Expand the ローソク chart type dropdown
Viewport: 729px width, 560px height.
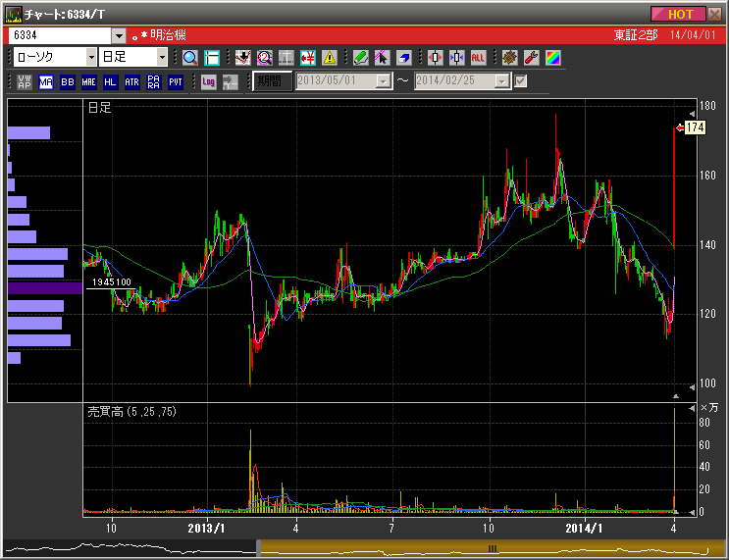click(91, 57)
